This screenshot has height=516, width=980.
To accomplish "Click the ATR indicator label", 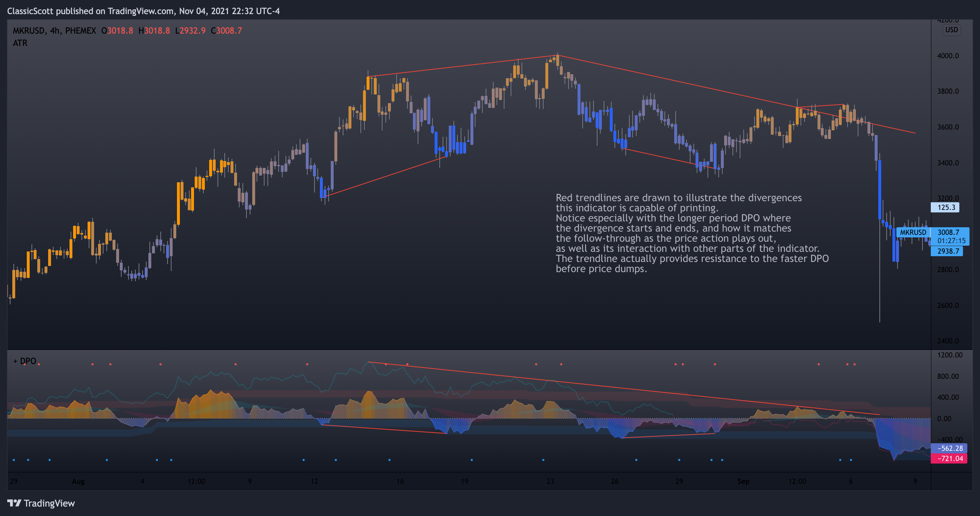I will point(20,43).
